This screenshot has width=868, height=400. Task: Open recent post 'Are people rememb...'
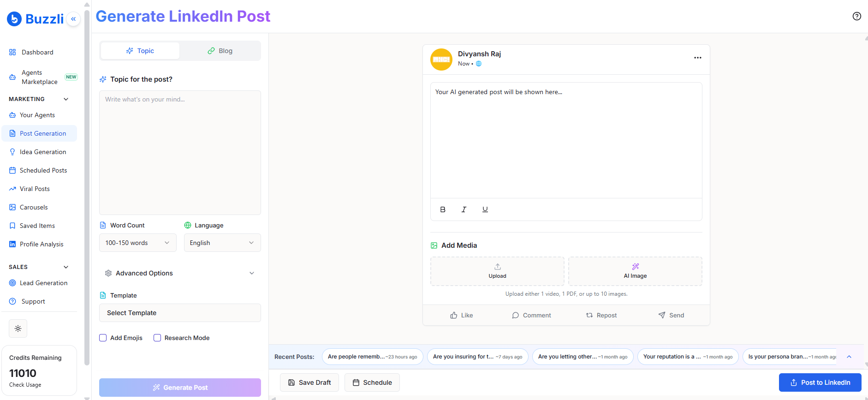(x=373, y=357)
